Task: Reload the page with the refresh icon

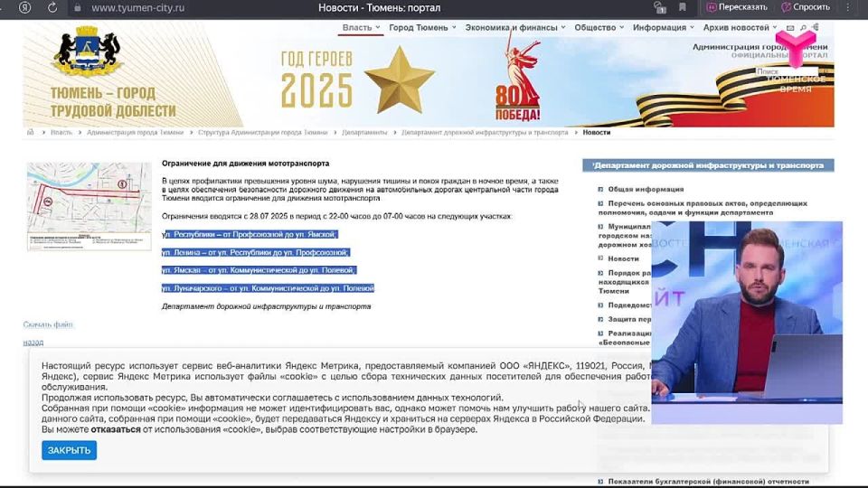Action: coord(52,8)
